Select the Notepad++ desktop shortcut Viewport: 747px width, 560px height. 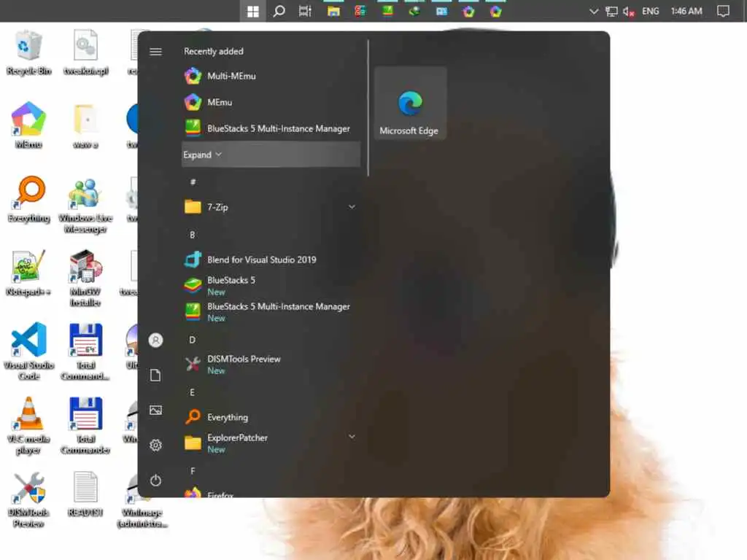28,273
